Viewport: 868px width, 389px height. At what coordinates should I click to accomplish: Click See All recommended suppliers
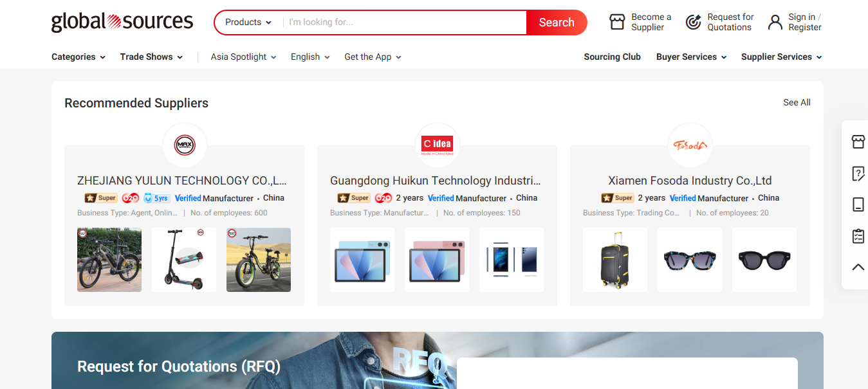pos(797,102)
